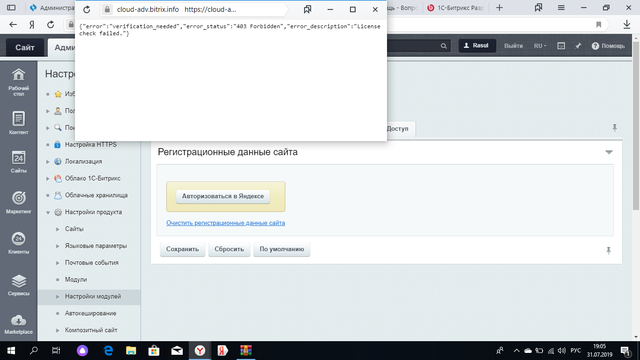Viewport: 640px width, 360px height.
Task: Click the Сохранить button
Action: pyautogui.click(x=182, y=249)
